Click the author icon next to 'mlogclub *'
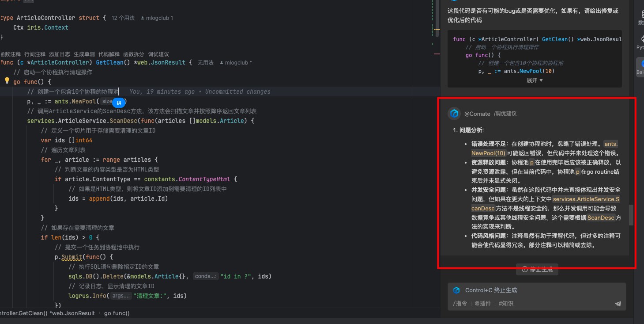 click(x=221, y=63)
